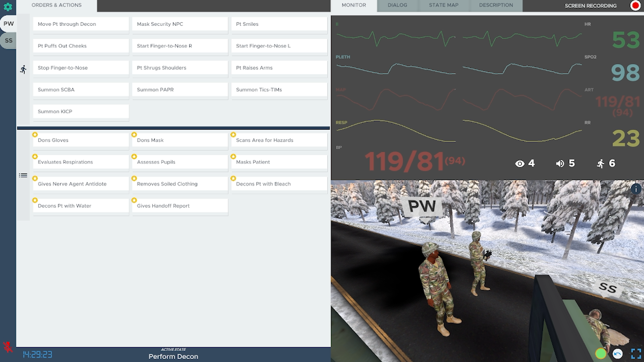Select the SS character tab
The image size is (644, 362).
point(9,40)
